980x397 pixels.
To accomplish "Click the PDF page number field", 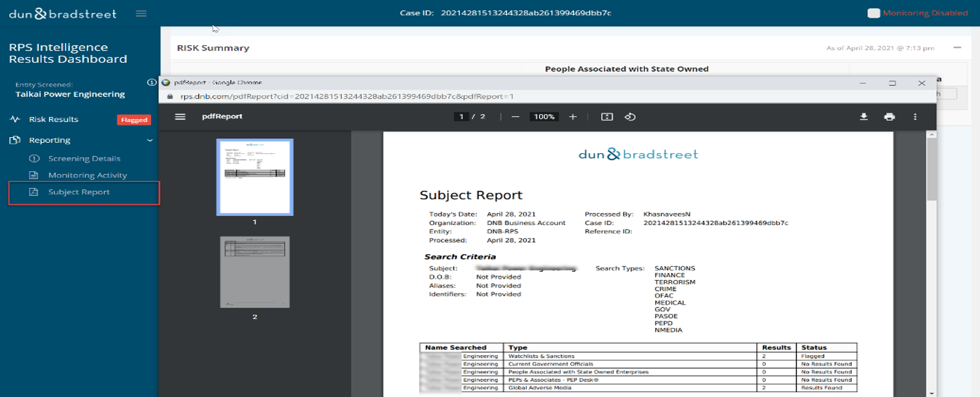I will (461, 116).
